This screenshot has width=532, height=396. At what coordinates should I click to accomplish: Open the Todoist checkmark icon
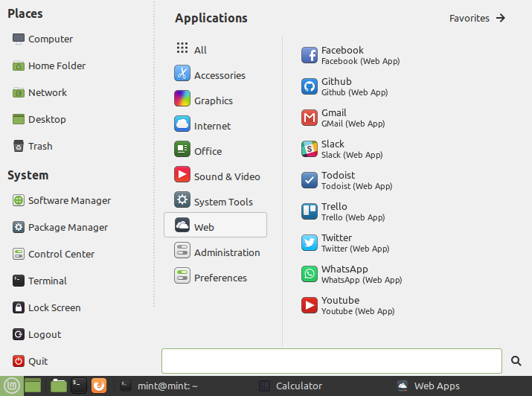309,180
